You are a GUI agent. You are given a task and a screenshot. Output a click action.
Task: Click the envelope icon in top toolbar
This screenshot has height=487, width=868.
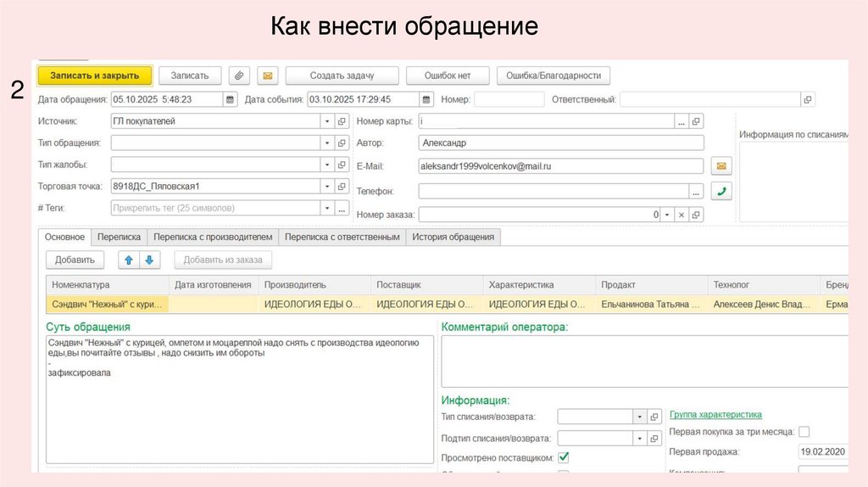(267, 76)
